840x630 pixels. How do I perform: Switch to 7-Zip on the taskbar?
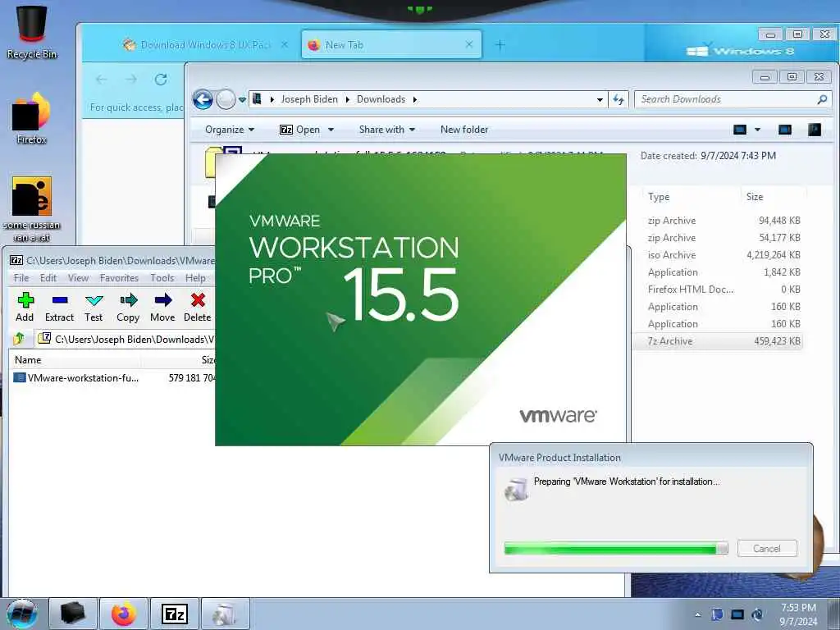[175, 614]
